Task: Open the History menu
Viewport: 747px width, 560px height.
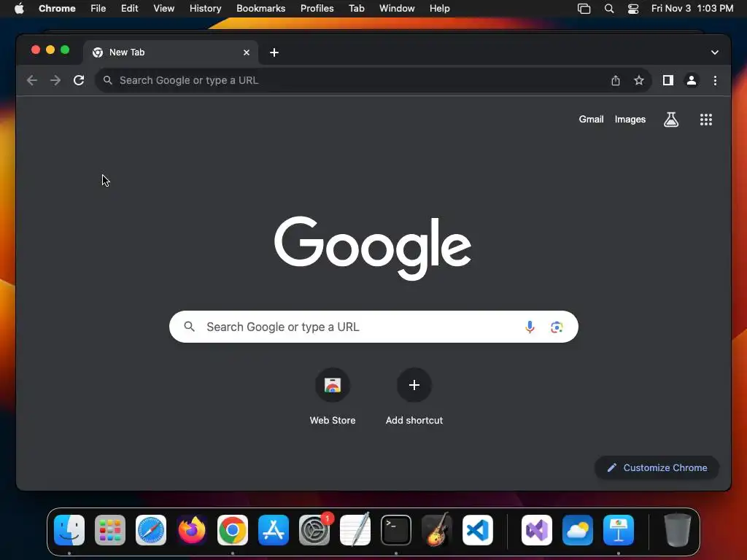Action: (x=205, y=9)
